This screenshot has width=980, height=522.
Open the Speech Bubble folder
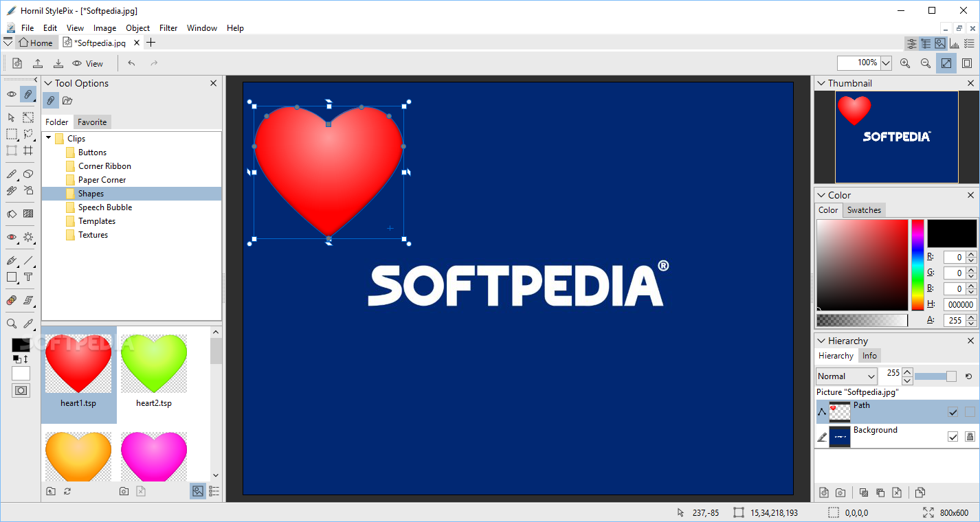point(105,207)
